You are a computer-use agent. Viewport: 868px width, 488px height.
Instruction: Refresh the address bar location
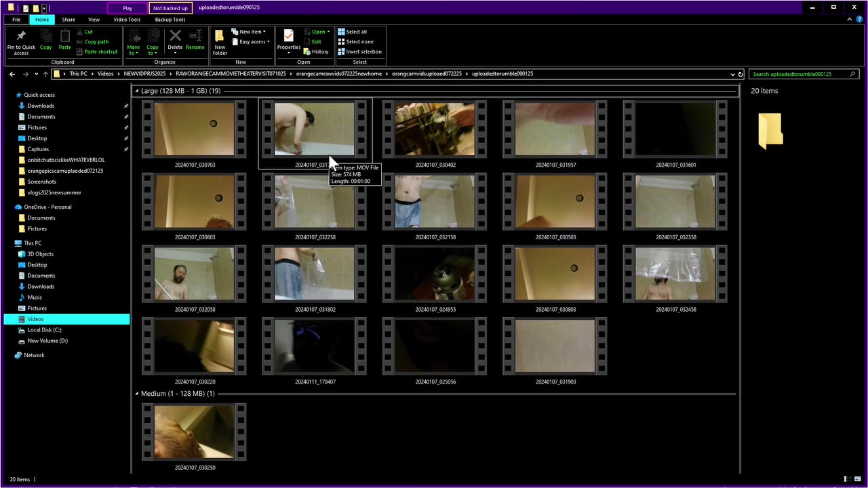741,74
